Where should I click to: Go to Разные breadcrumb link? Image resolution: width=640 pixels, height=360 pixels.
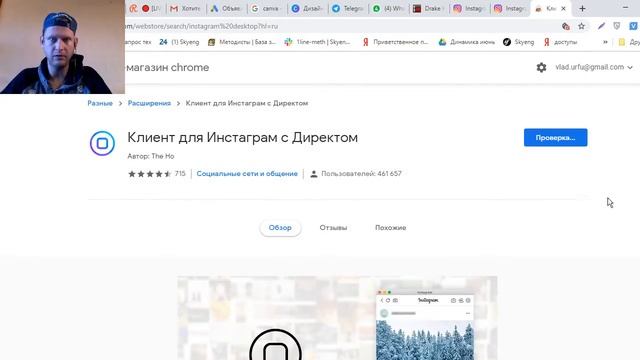click(x=100, y=103)
